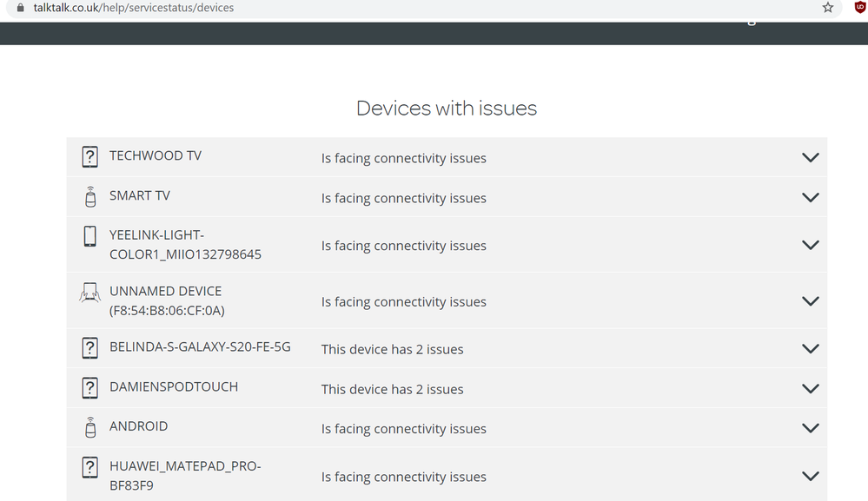Expand the YEELINK-LIGHT row chevron

pos(811,245)
